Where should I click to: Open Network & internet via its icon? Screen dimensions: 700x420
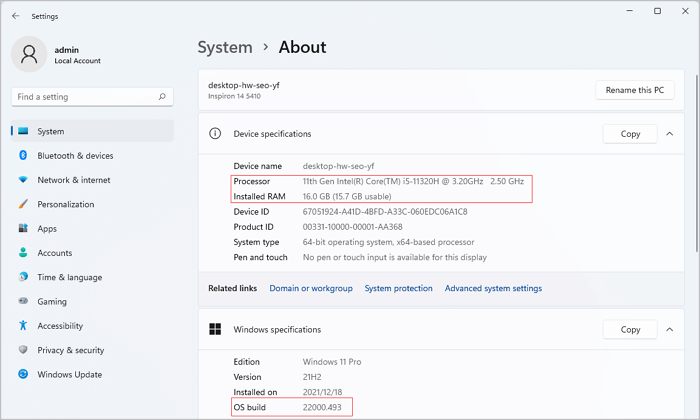(x=23, y=180)
